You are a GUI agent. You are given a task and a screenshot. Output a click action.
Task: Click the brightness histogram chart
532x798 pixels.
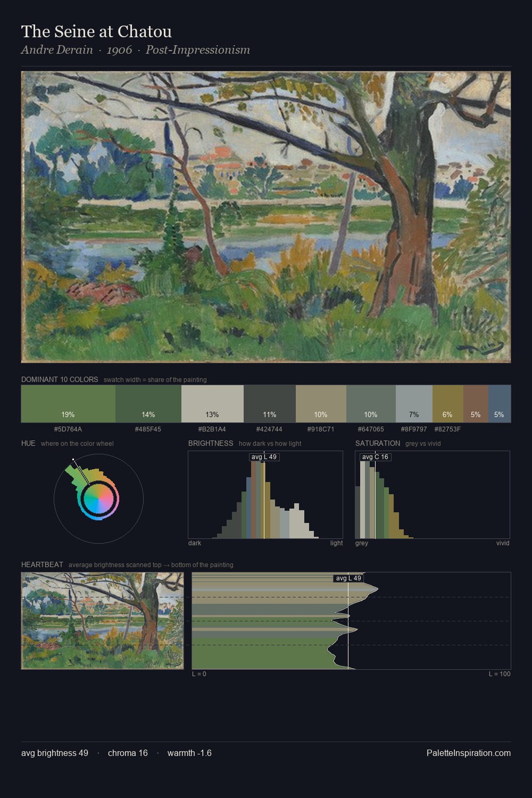tap(265, 495)
